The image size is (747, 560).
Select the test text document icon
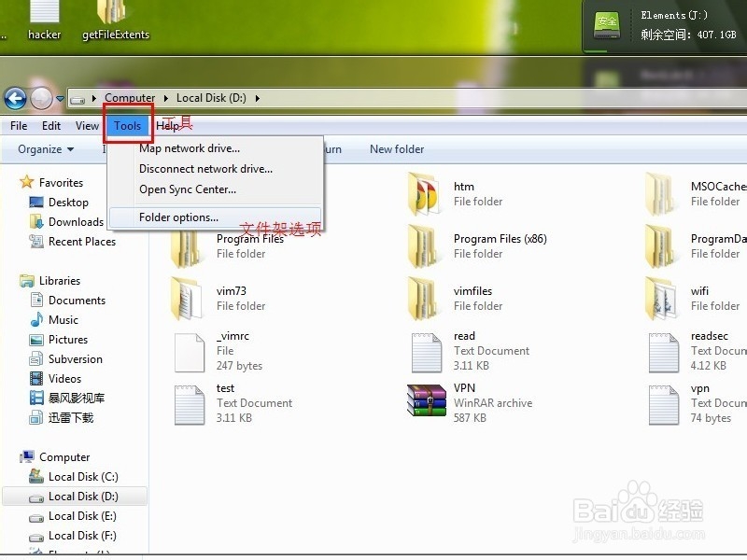190,405
